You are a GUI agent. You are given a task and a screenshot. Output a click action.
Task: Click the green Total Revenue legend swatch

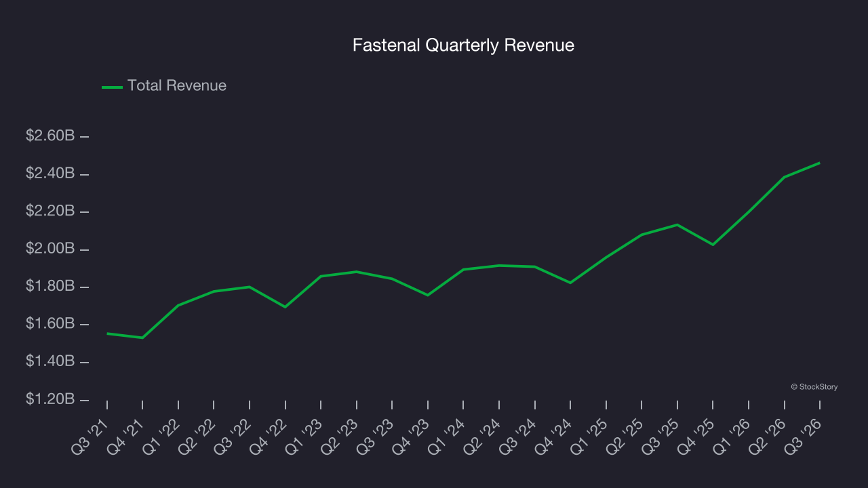coord(112,87)
